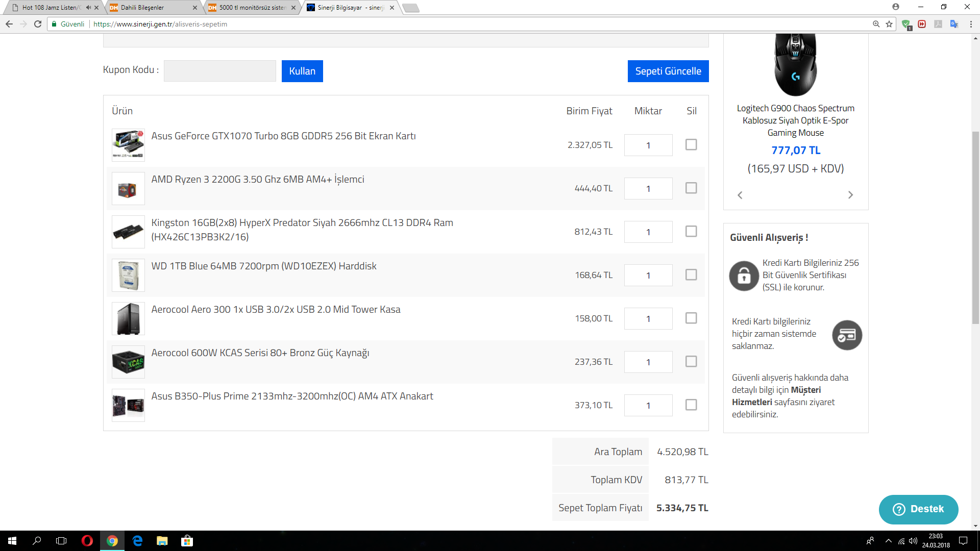
Task: Open the Microsoft Store taskbar icon
Action: (x=187, y=541)
